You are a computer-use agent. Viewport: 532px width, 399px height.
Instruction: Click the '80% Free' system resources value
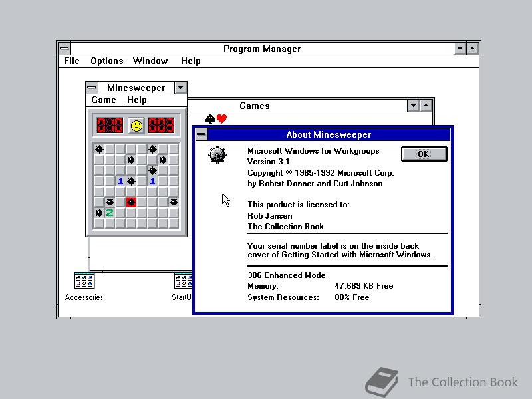click(x=352, y=297)
